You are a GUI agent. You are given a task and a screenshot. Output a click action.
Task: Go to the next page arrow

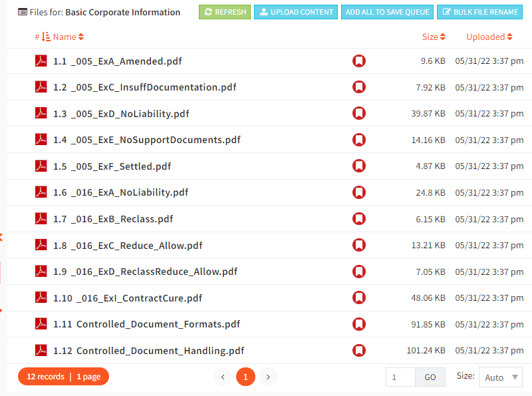tap(268, 377)
